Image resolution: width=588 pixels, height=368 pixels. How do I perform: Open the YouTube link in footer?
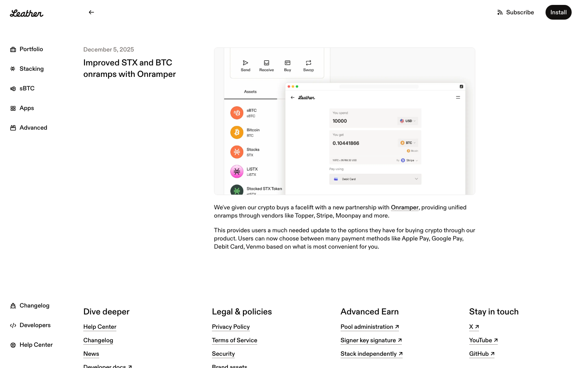pos(483,340)
